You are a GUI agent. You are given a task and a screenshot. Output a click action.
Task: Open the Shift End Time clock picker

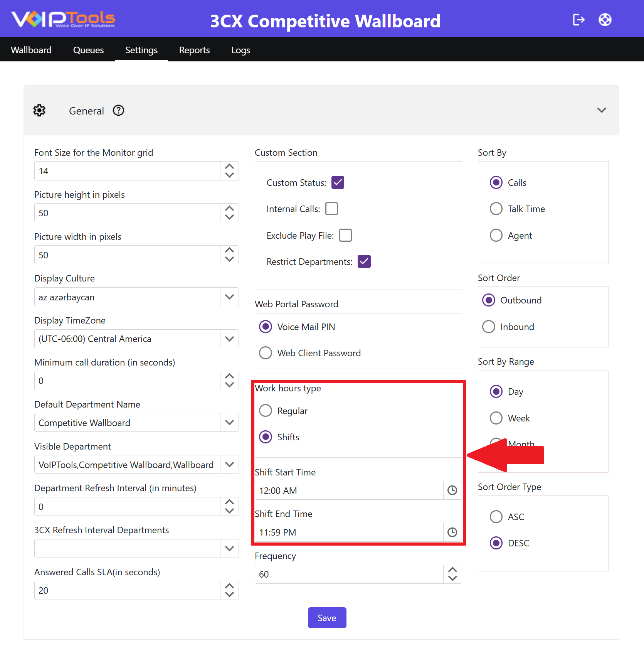452,532
